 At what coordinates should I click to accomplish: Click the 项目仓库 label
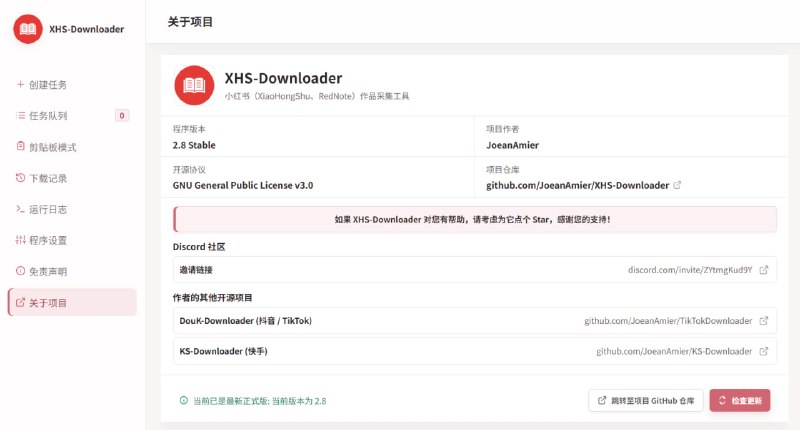pos(503,169)
